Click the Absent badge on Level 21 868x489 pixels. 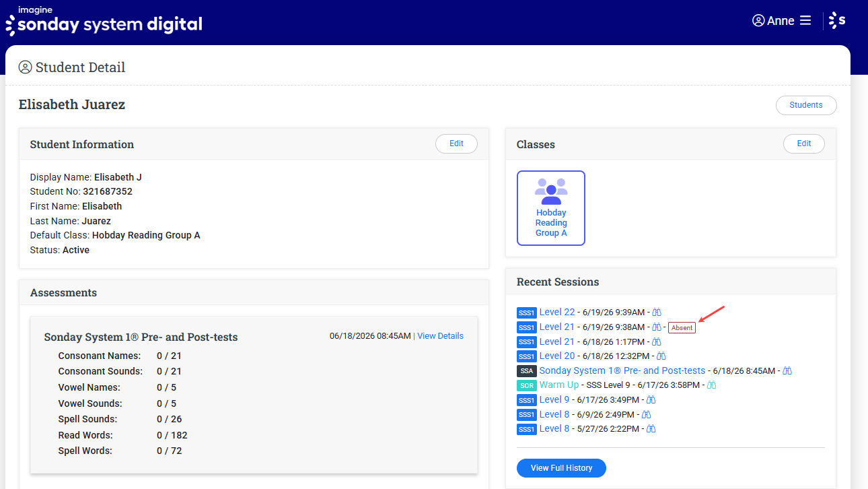(x=682, y=327)
